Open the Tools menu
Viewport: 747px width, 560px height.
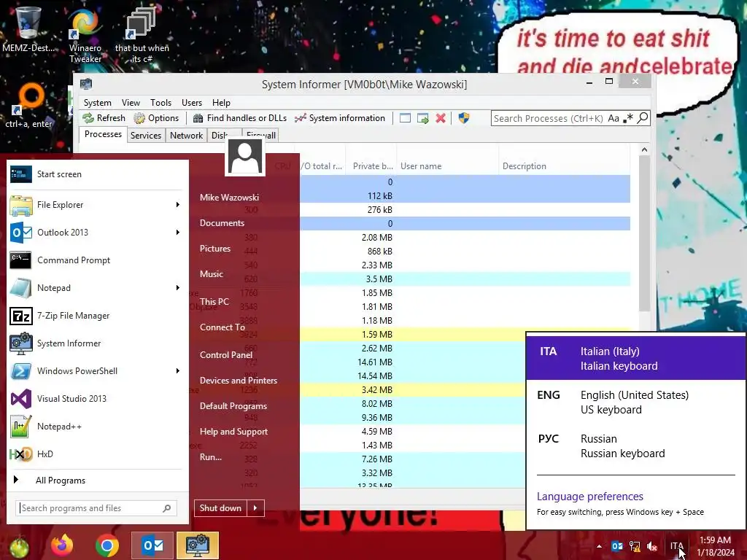coord(160,103)
